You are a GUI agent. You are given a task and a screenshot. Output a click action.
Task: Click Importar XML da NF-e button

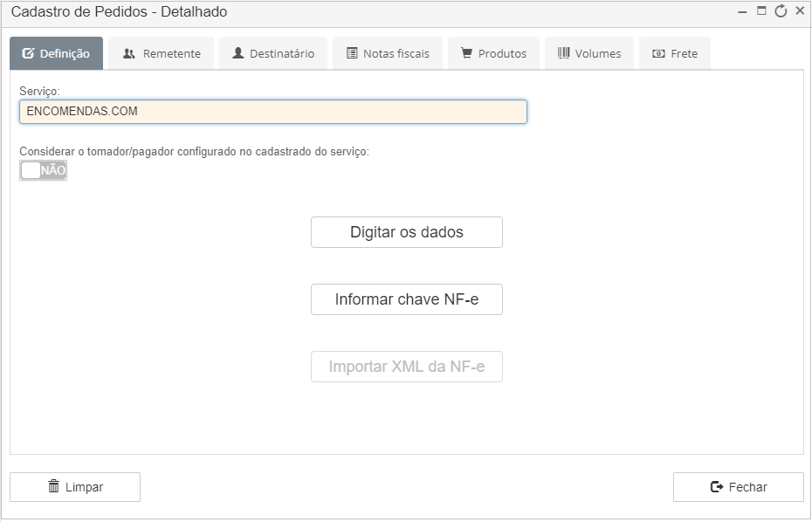point(407,367)
